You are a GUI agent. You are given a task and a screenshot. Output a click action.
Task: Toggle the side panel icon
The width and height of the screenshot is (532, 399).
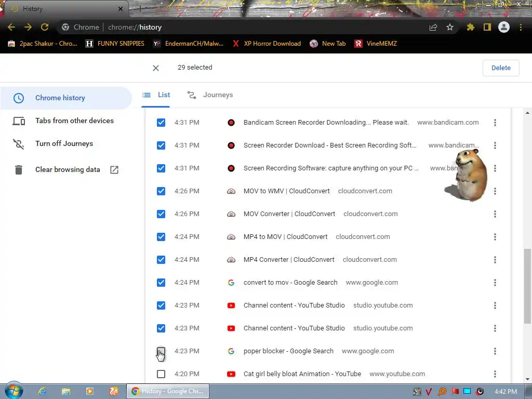[x=487, y=27]
